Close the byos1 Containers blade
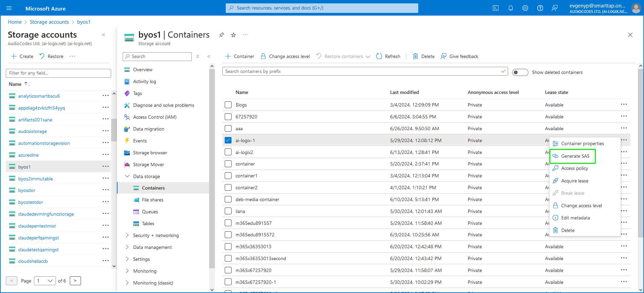644x293 pixels. (630, 35)
